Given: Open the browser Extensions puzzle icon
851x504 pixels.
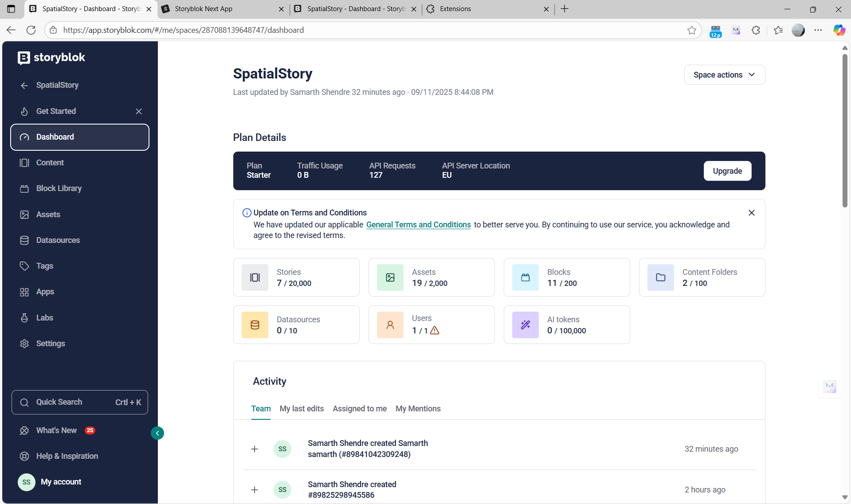Looking at the screenshot, I should 756,30.
